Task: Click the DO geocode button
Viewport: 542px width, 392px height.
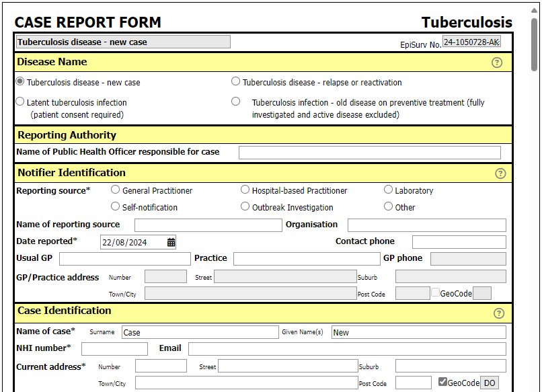Action: 490,383
